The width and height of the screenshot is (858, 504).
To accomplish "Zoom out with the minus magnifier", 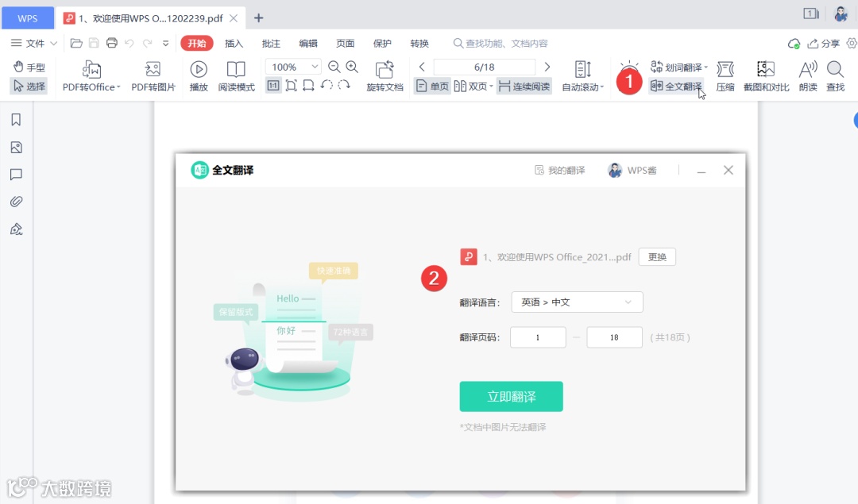I will [x=334, y=67].
